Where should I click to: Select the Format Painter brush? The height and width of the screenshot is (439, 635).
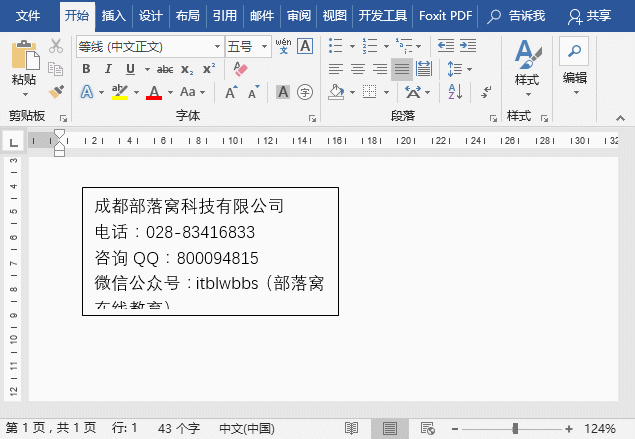pyautogui.click(x=56, y=92)
